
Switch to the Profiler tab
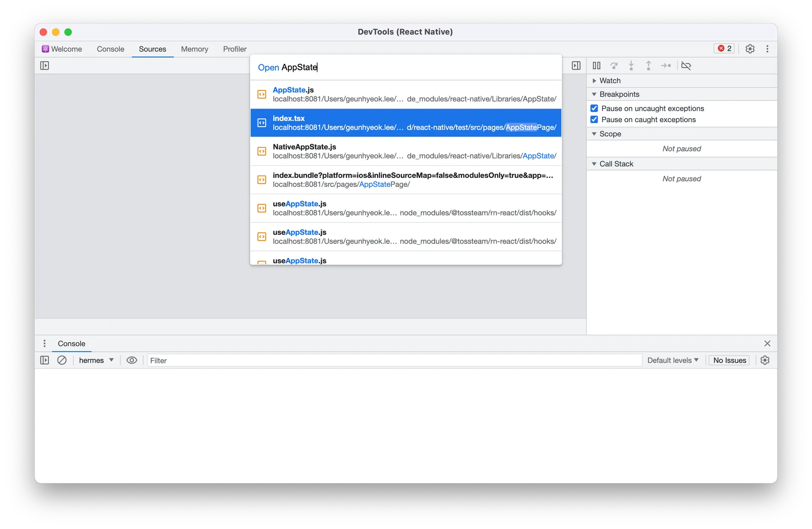[x=235, y=49]
